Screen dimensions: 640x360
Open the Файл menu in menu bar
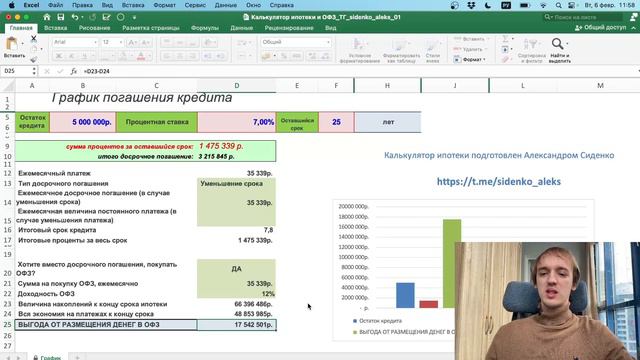tap(56, 5)
